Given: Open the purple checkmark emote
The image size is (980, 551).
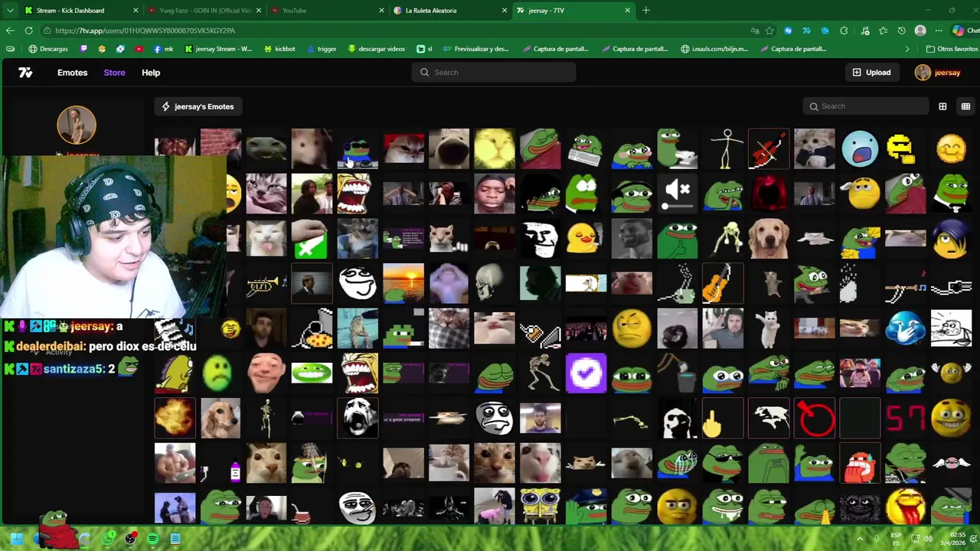Looking at the screenshot, I should [x=586, y=374].
